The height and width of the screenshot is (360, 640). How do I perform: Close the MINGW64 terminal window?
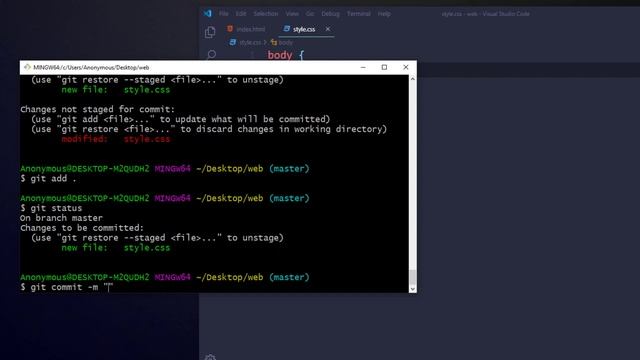pyautogui.click(x=406, y=67)
